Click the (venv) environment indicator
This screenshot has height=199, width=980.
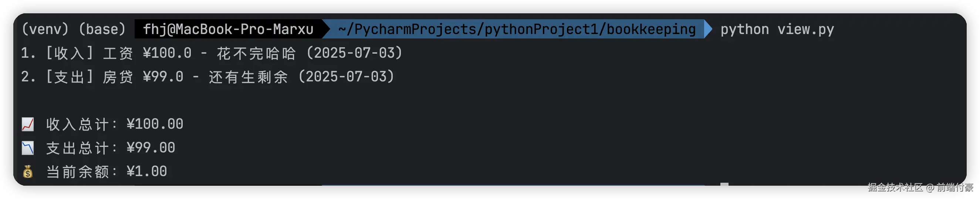(x=45, y=29)
